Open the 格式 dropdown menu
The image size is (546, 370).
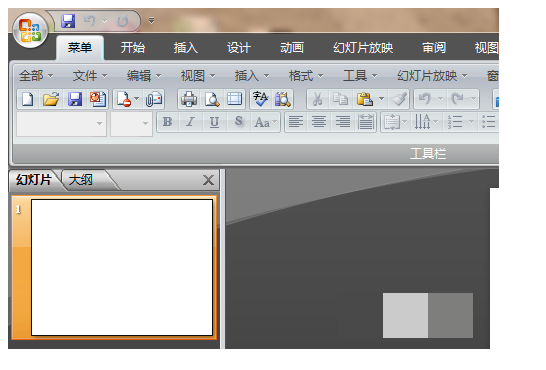click(x=306, y=76)
